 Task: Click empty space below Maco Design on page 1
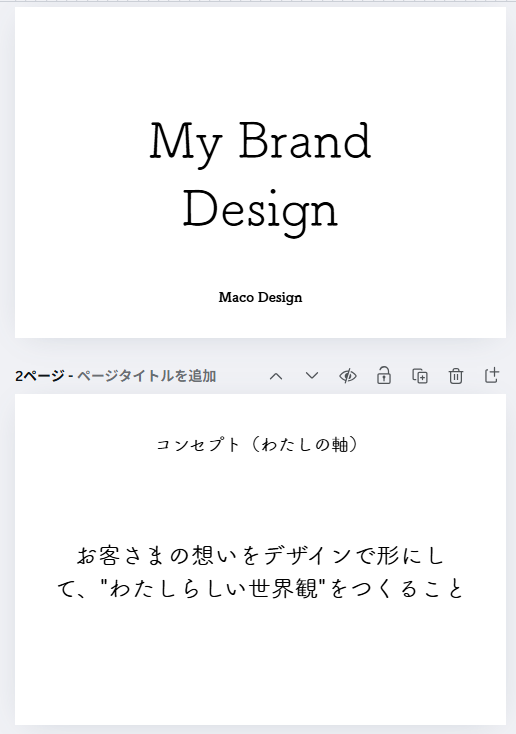[x=260, y=322]
